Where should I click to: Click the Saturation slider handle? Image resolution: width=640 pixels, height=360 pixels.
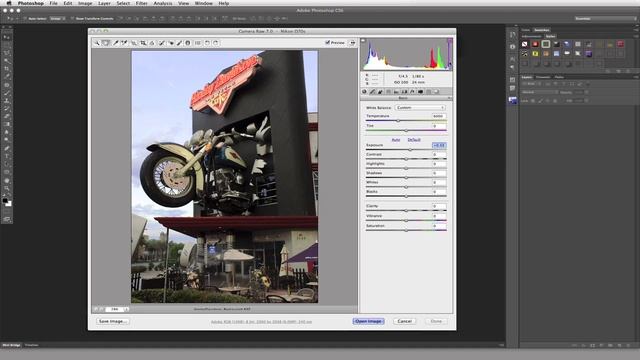(406, 230)
